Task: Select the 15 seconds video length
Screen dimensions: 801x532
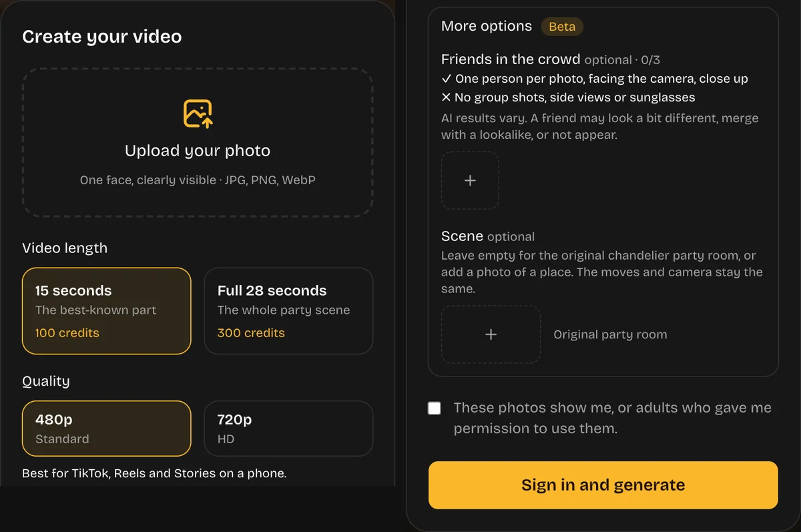Action: pos(106,310)
